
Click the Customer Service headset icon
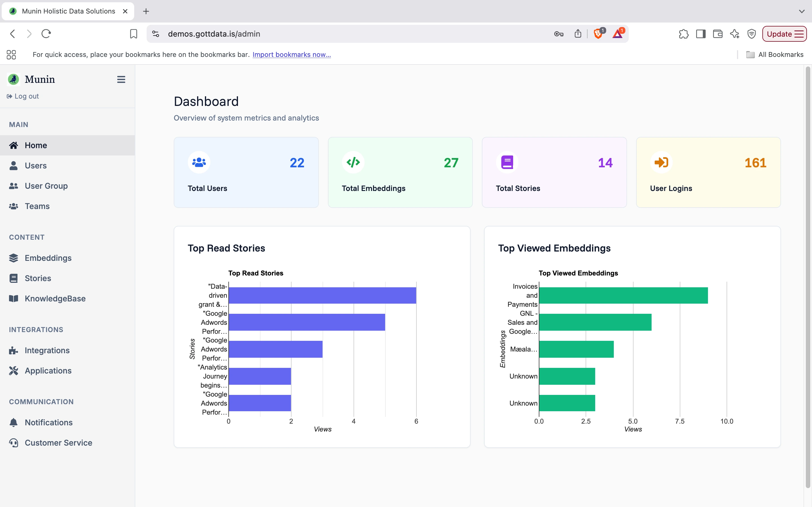pos(14,442)
